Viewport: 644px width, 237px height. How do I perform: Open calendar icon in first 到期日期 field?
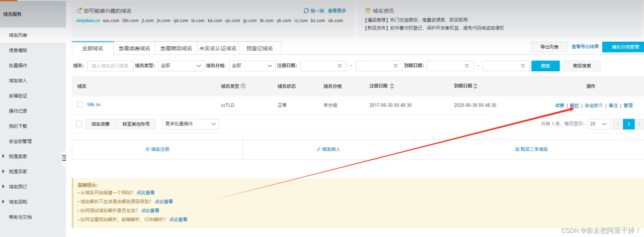[466, 66]
